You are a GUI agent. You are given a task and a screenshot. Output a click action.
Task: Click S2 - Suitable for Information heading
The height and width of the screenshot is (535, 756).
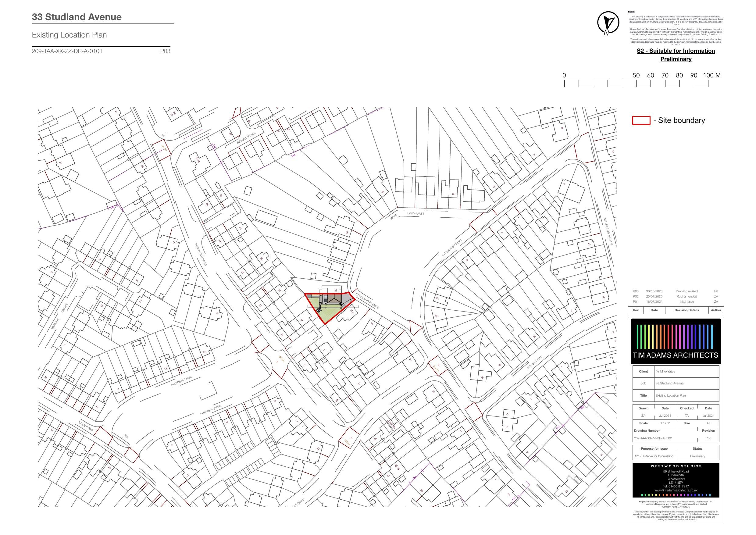pos(676,51)
